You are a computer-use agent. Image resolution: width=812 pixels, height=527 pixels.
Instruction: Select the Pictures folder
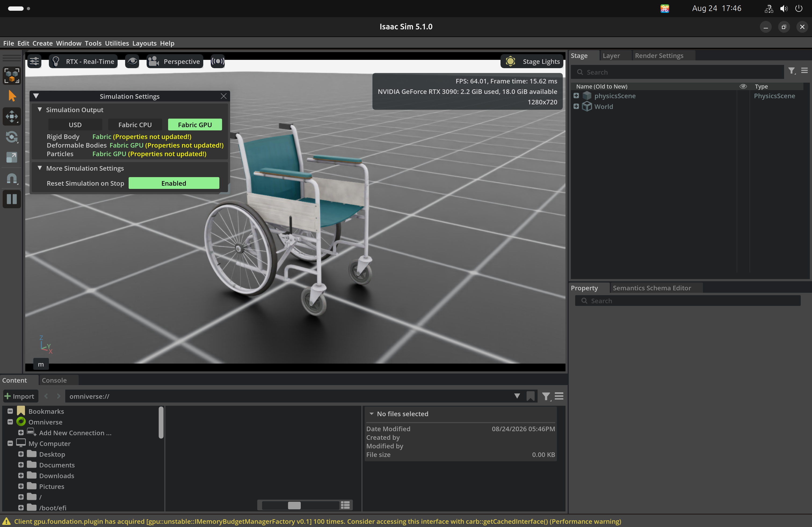tap(52, 486)
